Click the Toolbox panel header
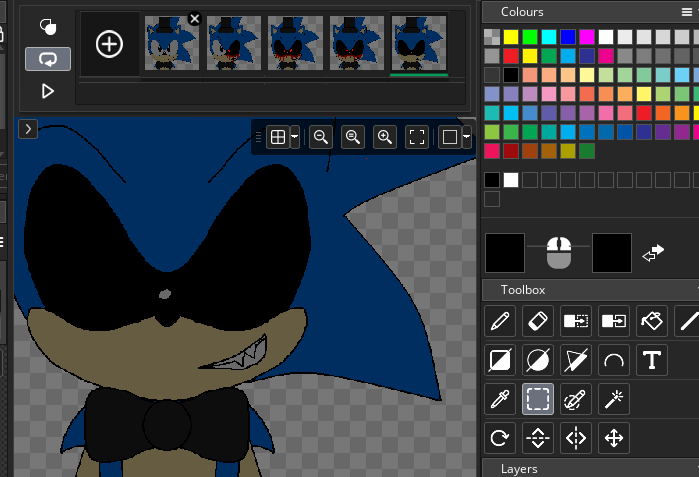 pyautogui.click(x=590, y=290)
